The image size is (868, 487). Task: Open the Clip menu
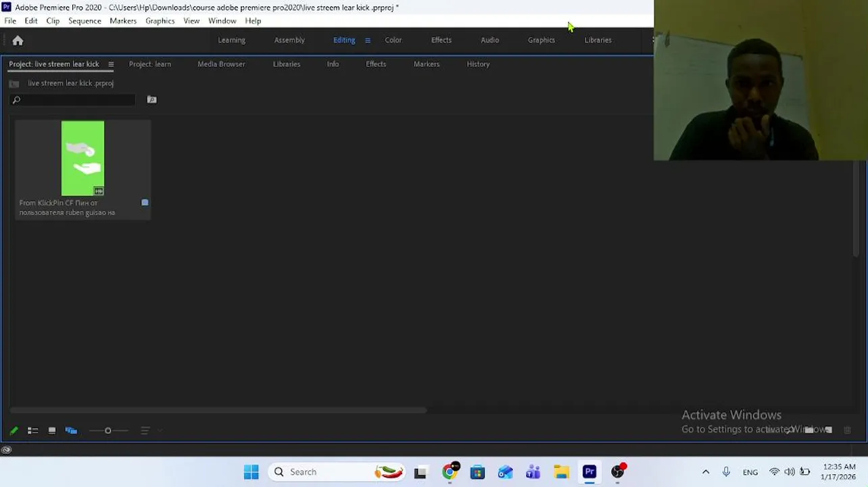[x=53, y=21]
